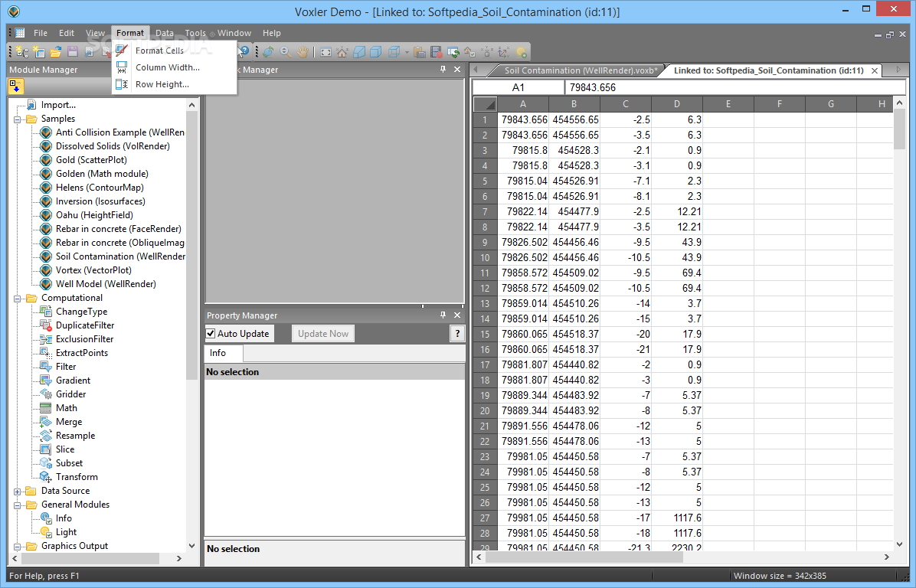
Task: Click the Add Light bulb toolbar icon
Action: click(522, 52)
